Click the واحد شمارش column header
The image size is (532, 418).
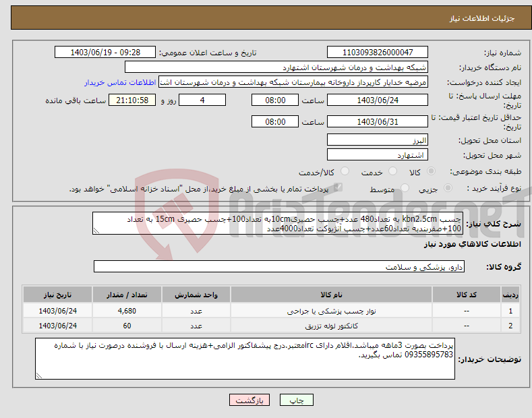[196, 295]
